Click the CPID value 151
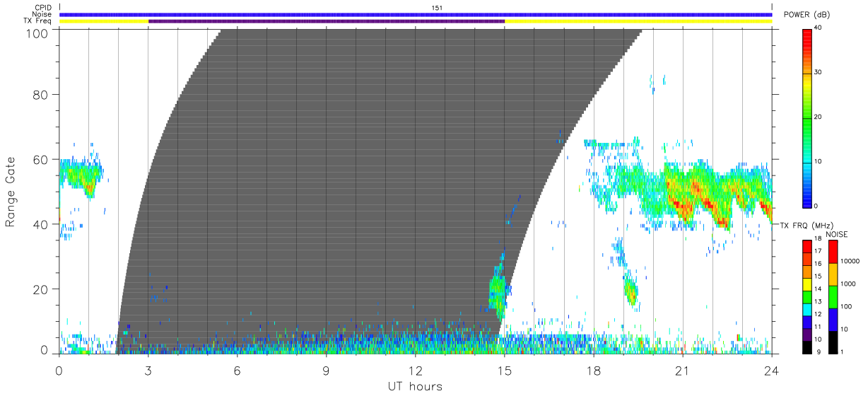Screen dimensions: 868x401 point(437,8)
